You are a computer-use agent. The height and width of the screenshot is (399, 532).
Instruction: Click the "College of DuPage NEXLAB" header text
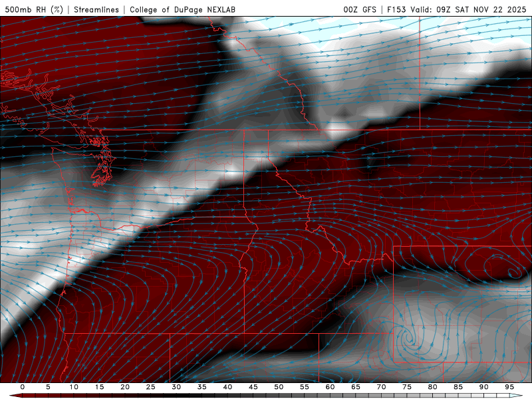click(x=182, y=9)
